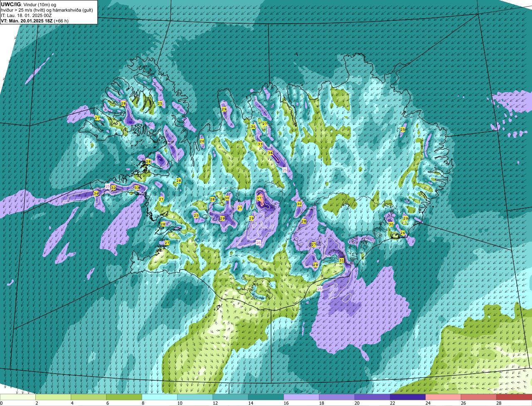Click the legend scale label '22'
The height and width of the screenshot is (406, 532).
(x=392, y=403)
